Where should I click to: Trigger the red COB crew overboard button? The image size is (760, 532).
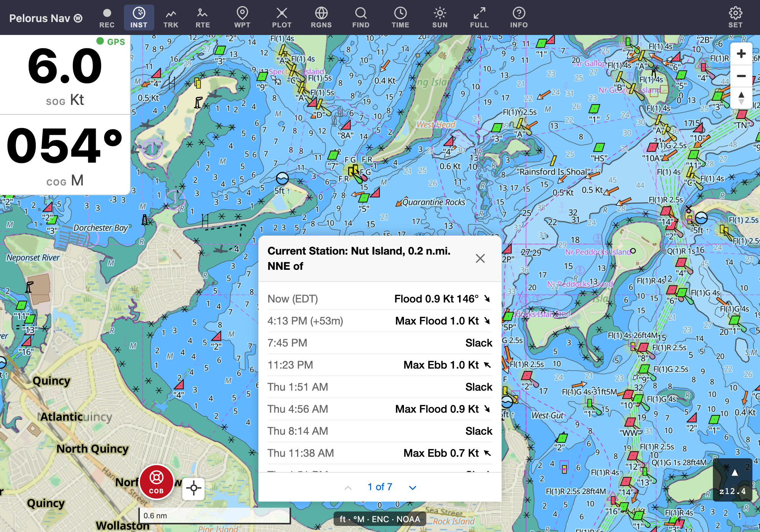point(156,482)
